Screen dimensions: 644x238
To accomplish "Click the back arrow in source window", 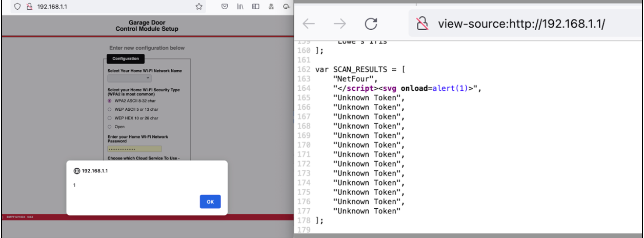I will [308, 24].
